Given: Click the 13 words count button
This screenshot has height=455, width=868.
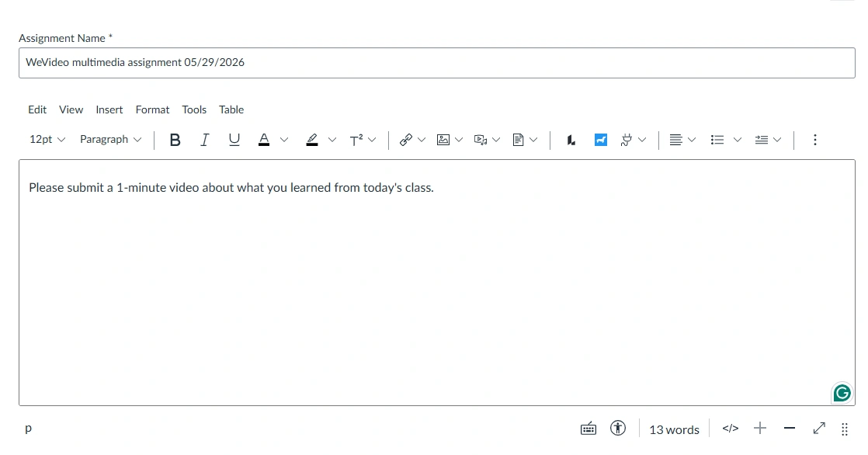Looking at the screenshot, I should pos(674,429).
